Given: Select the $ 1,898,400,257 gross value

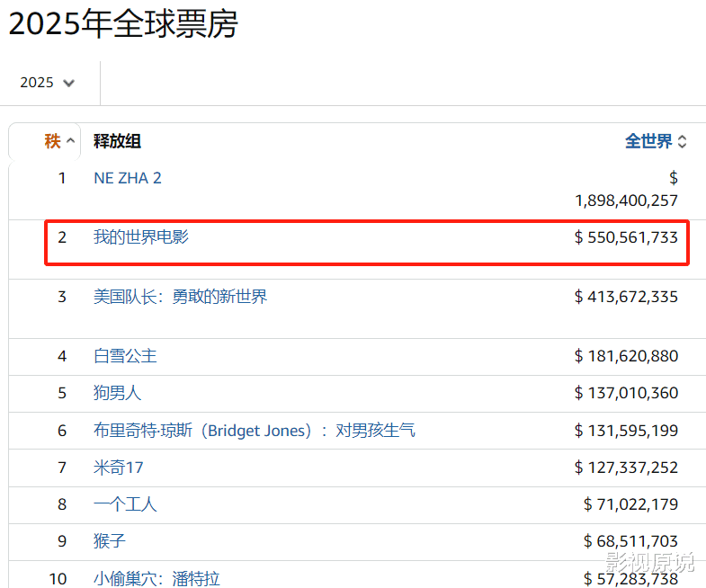Looking at the screenshot, I should point(626,189).
